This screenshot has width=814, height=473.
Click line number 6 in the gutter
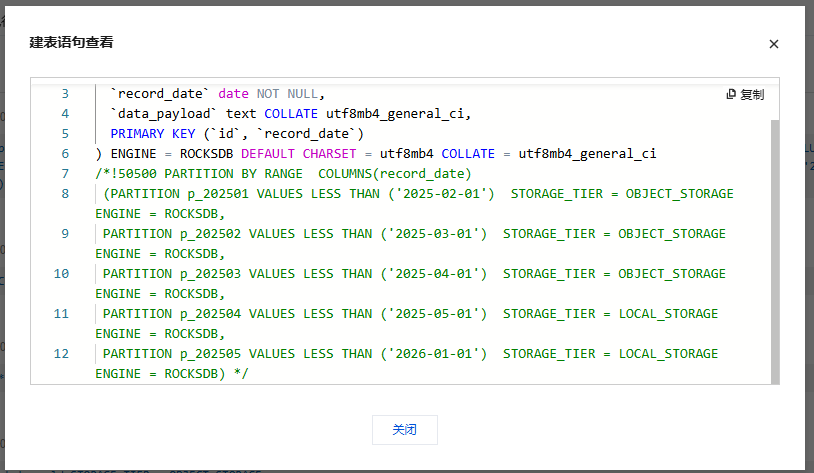pyautogui.click(x=65, y=154)
